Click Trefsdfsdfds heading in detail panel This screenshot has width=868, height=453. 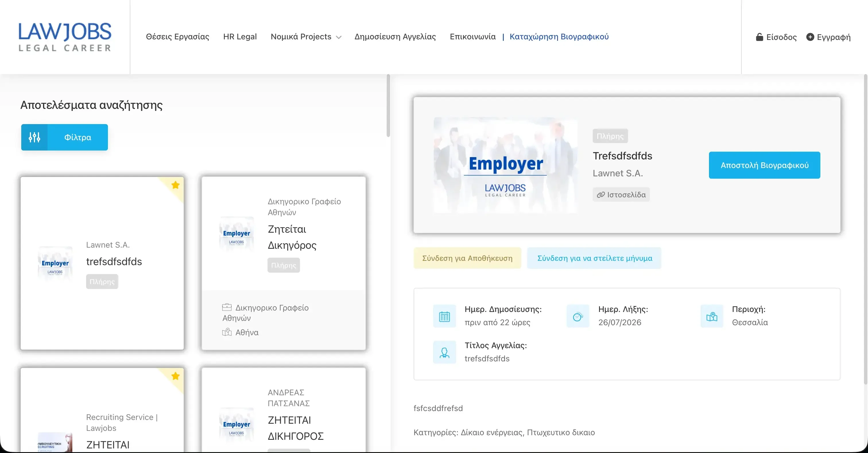622,156
